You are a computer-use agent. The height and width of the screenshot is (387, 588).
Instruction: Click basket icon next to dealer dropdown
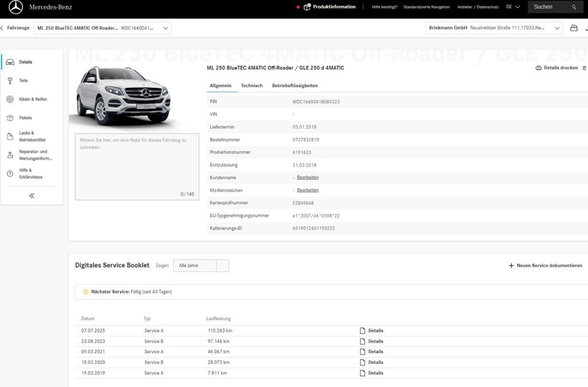tap(574, 28)
